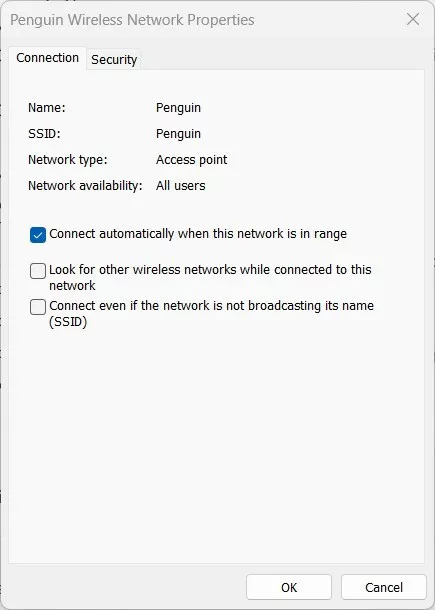This screenshot has height=610, width=435.
Task: Click the Penguin value beside SSID
Action: point(178,134)
